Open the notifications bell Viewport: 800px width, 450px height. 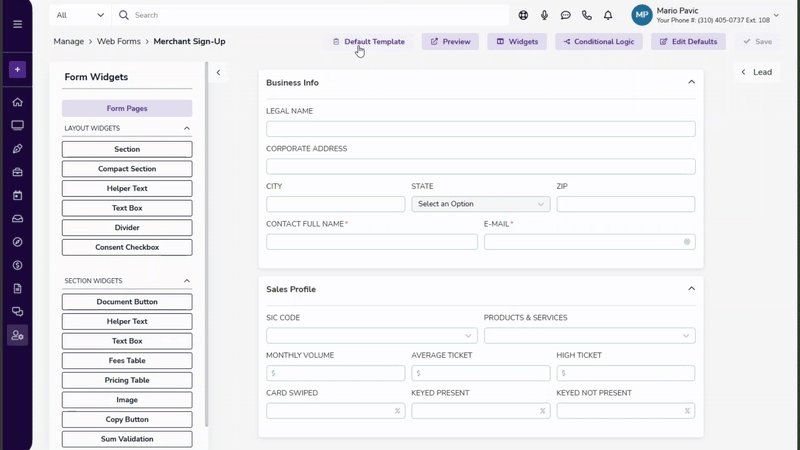[x=607, y=16]
